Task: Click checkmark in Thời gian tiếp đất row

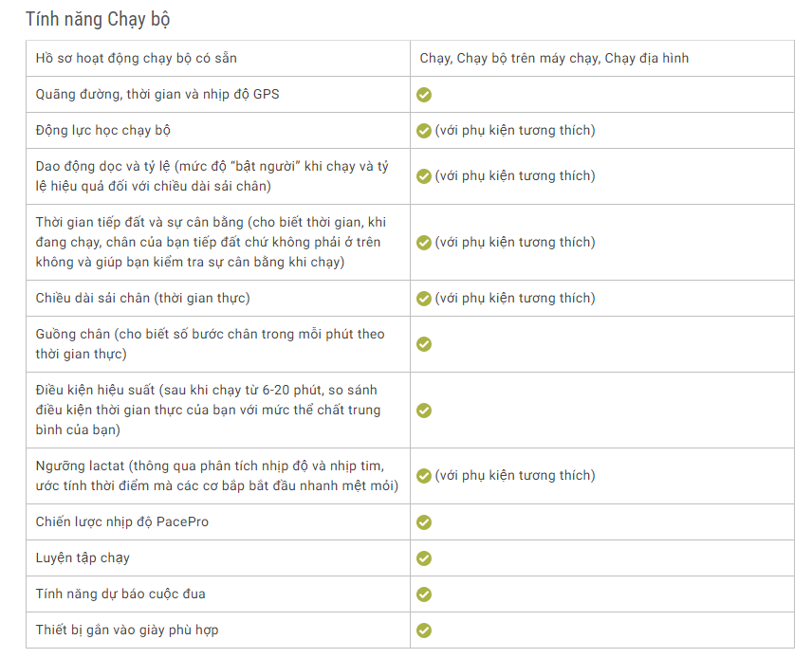Action: click(x=424, y=243)
